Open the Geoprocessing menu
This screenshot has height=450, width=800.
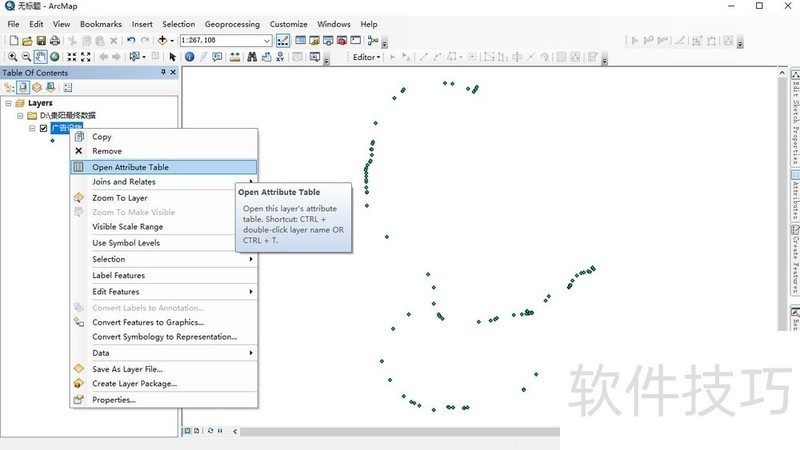(x=232, y=24)
